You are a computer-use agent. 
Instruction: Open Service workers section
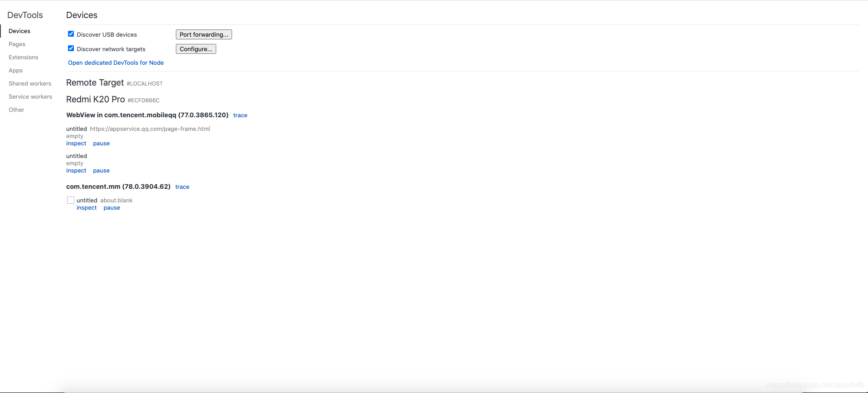pyautogui.click(x=30, y=96)
